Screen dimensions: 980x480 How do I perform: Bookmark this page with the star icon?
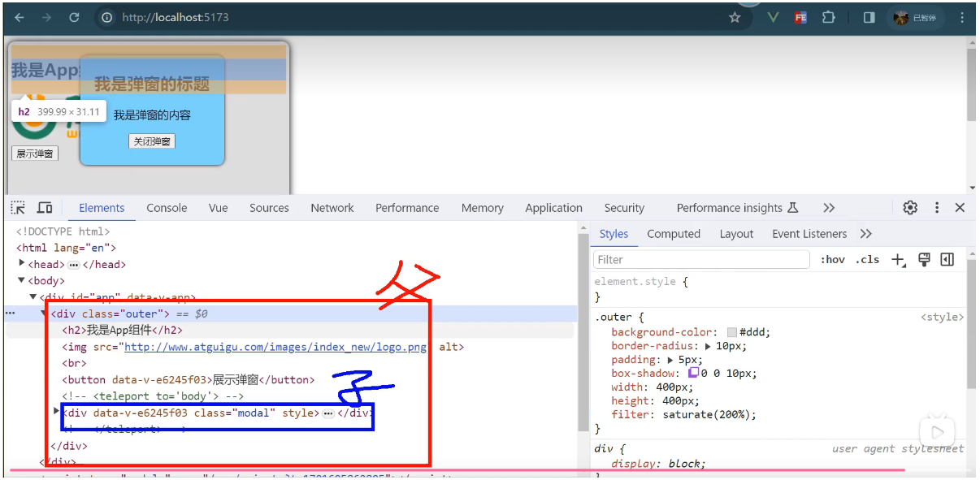point(735,17)
